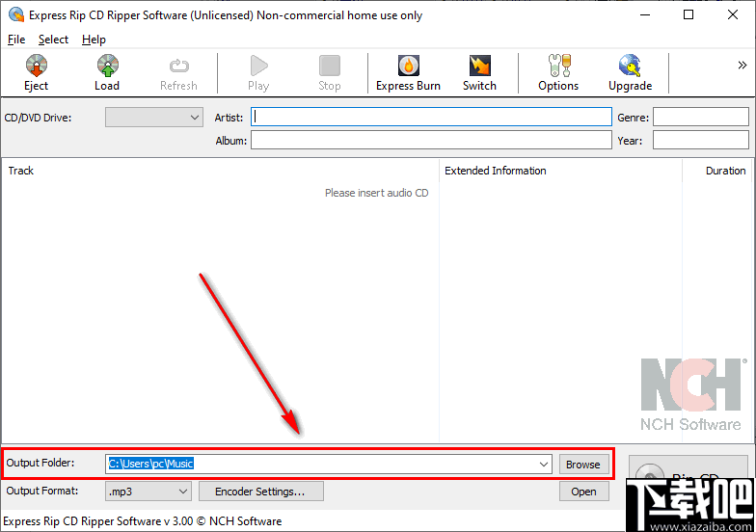
Task: Click into the Genre field
Action: pos(700,118)
